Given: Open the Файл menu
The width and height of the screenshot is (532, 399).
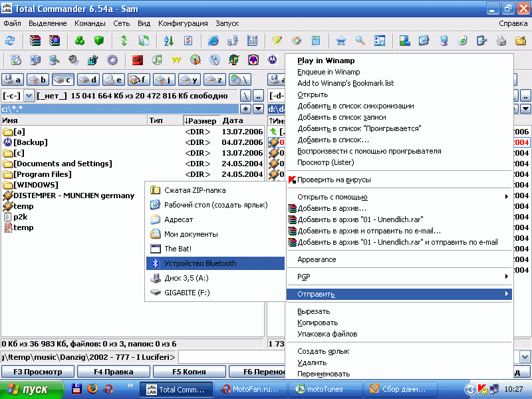Looking at the screenshot, I should (12, 23).
